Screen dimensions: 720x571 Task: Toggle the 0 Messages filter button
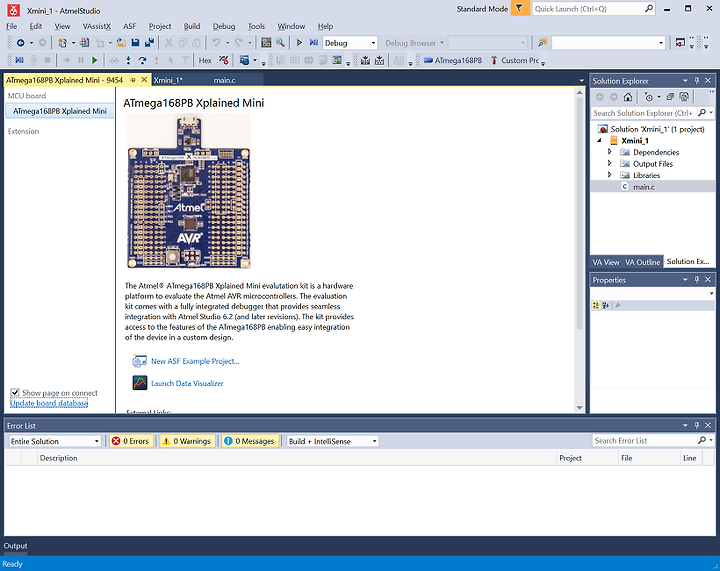[x=250, y=441]
